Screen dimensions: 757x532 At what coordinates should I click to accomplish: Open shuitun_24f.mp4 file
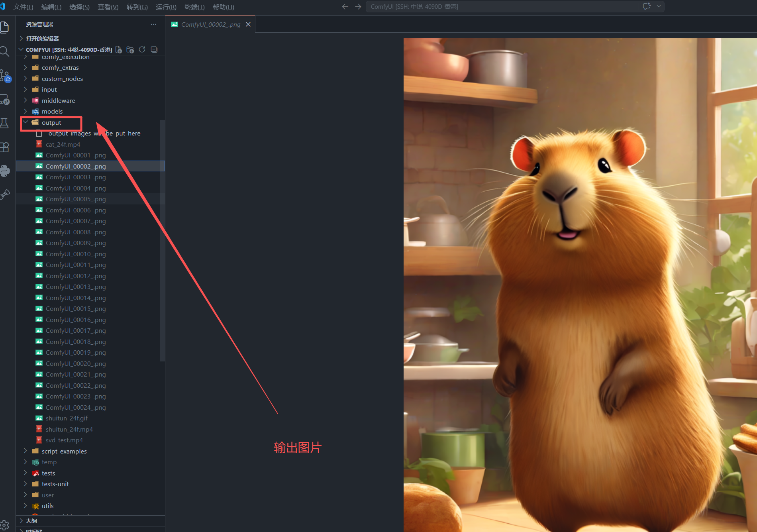coord(90,429)
